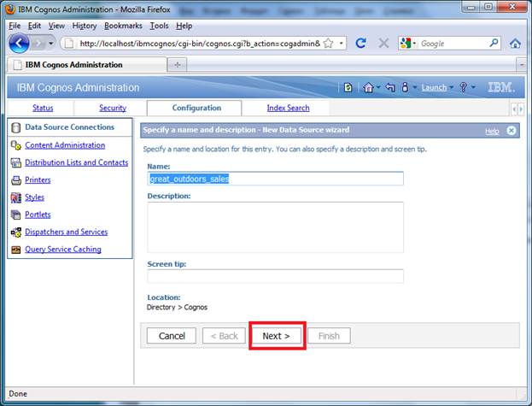Viewport: 532px width, 406px height.
Task: Open the Styles link
Action: [x=34, y=197]
